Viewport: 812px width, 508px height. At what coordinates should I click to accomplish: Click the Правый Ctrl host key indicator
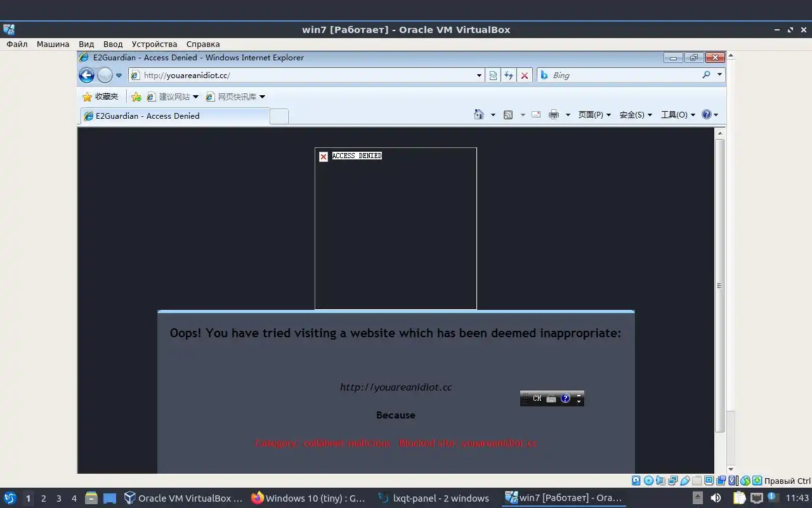click(x=787, y=481)
